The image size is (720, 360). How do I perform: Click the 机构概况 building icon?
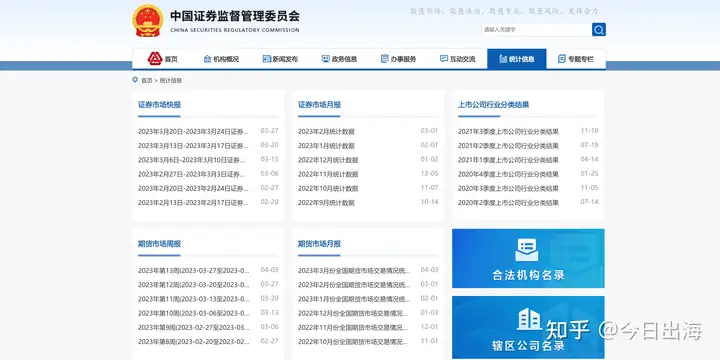[x=208, y=59]
